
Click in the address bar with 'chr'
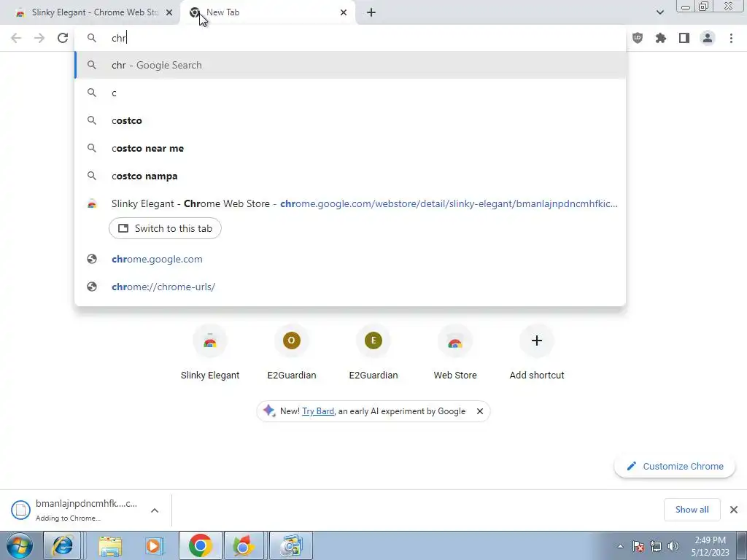(x=350, y=38)
